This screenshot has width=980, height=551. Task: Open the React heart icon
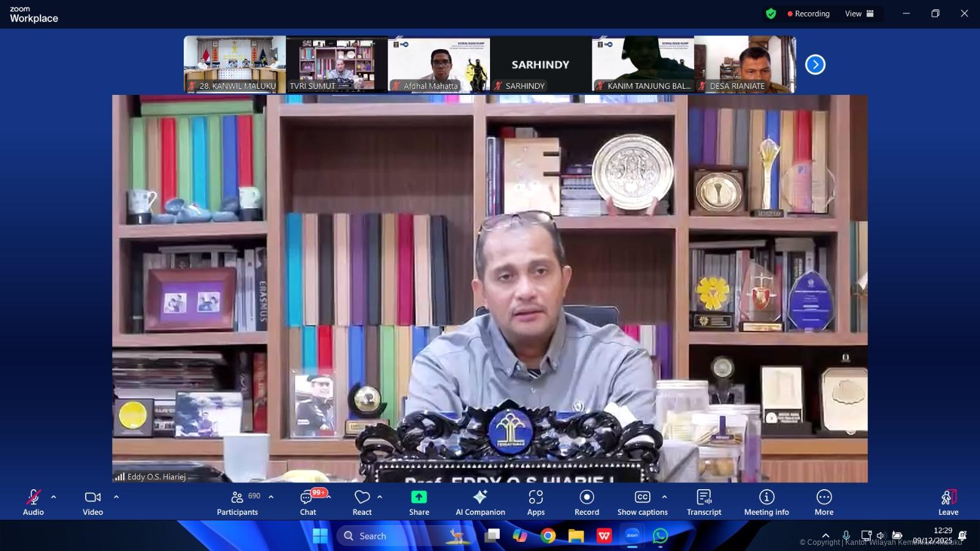pos(362,498)
